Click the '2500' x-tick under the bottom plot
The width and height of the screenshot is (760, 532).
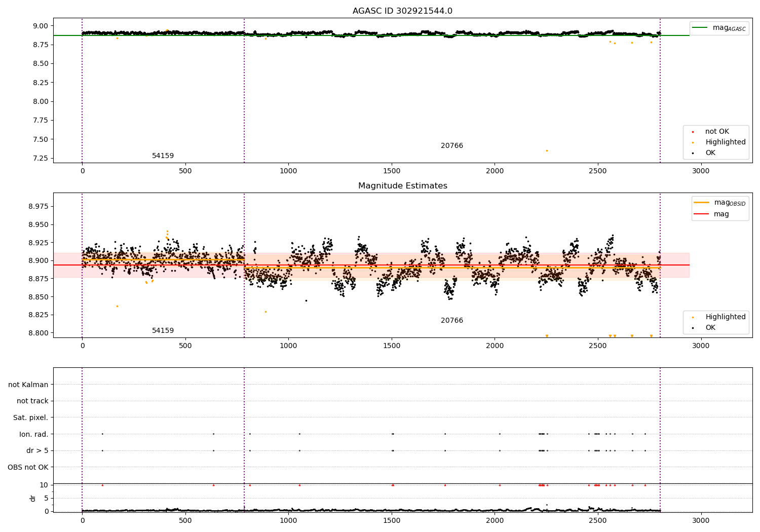598,520
